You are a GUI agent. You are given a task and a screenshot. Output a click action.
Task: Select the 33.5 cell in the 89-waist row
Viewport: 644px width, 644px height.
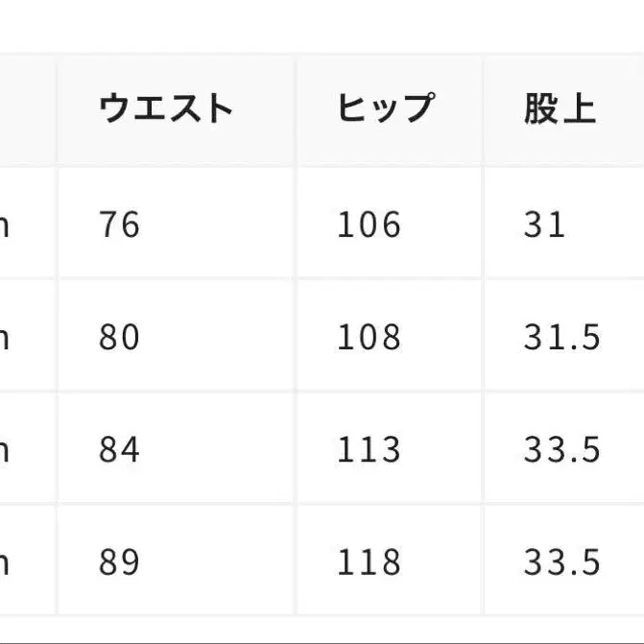561,561
